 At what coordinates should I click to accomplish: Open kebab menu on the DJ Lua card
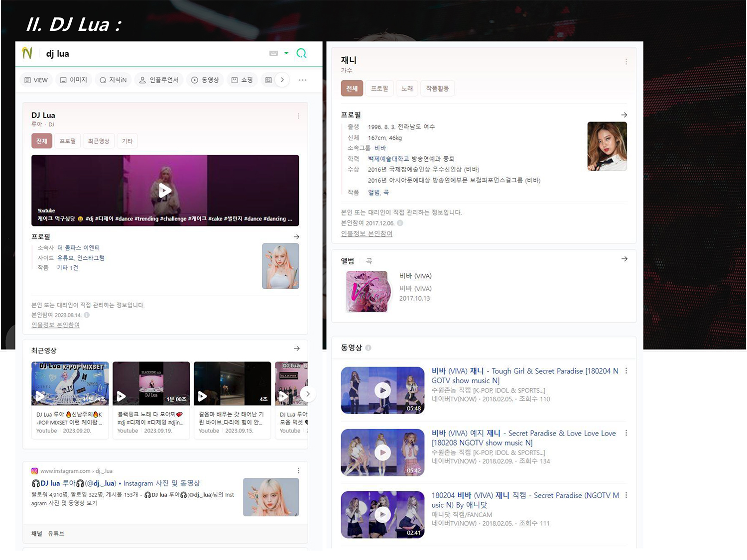[x=298, y=116]
